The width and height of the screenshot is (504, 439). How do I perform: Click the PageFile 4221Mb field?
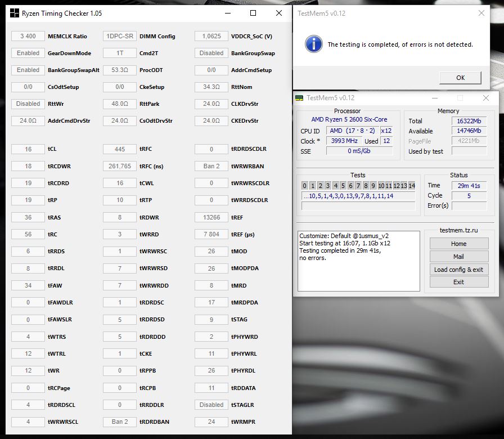(x=469, y=141)
